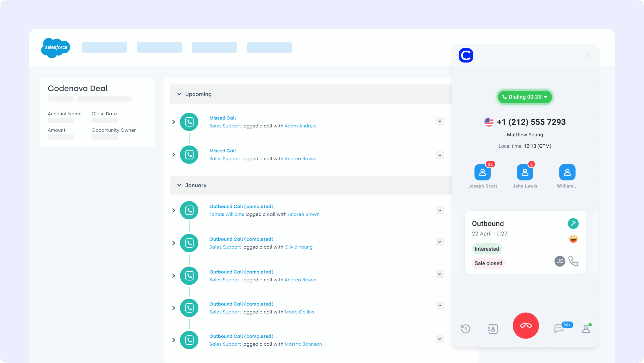Collapse the Upcoming section
This screenshot has width=644, height=363.
179,94
